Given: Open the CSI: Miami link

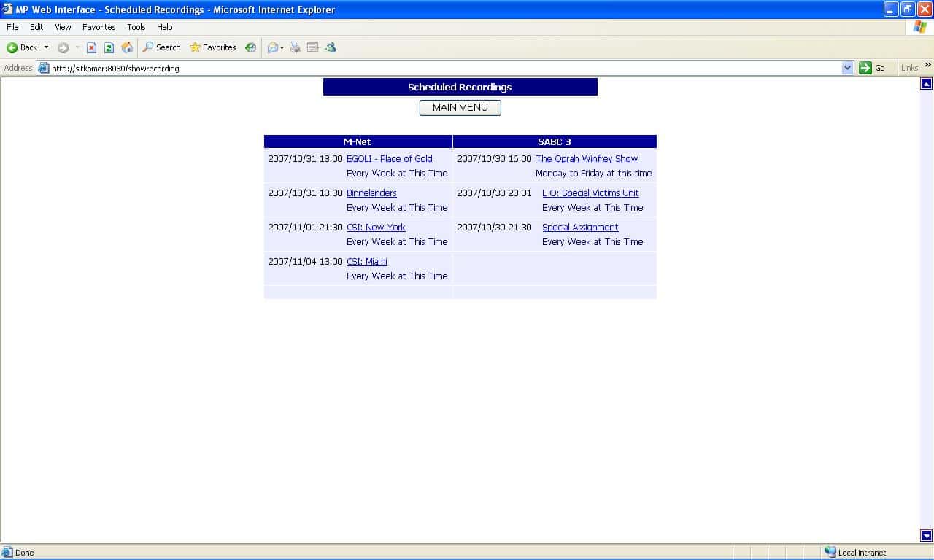Looking at the screenshot, I should [367, 261].
